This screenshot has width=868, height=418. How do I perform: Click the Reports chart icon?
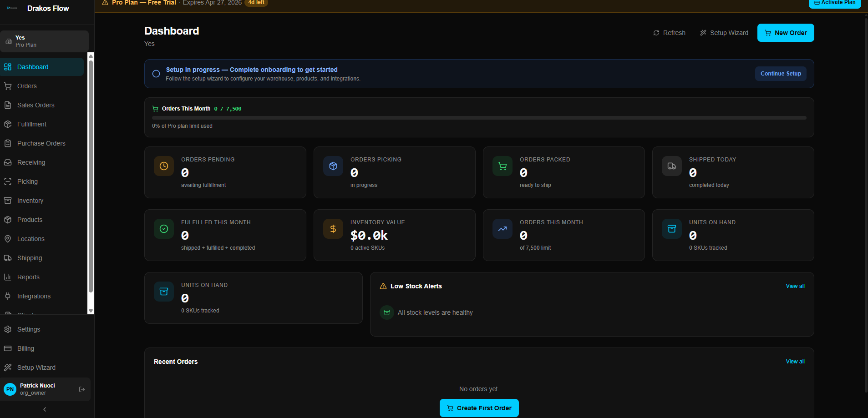8,277
